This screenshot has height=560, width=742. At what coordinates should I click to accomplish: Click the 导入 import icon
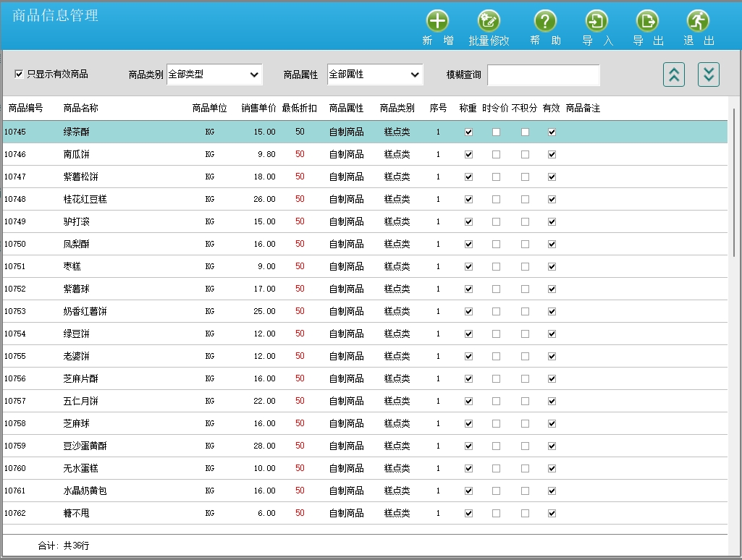(x=596, y=22)
